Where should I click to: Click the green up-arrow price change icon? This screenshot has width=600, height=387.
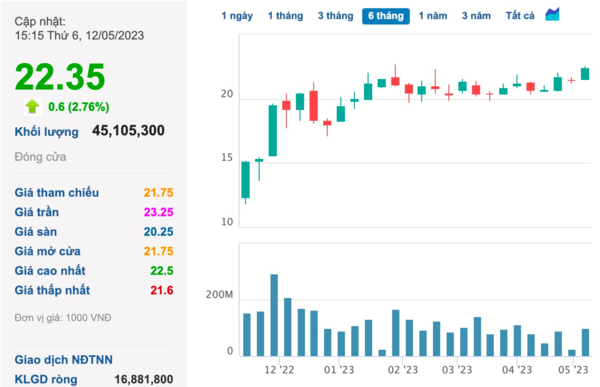pyautogui.click(x=32, y=106)
